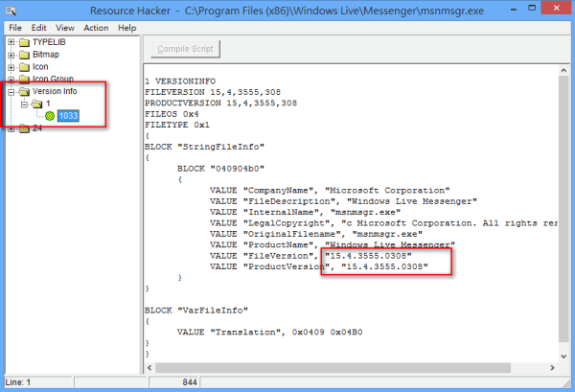Click the Compile Script button

[185, 49]
